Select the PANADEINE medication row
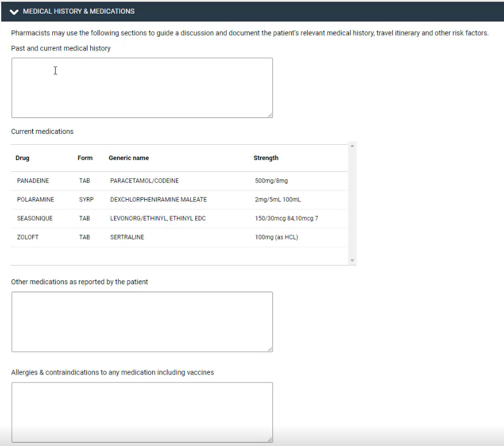The image size is (504, 446). pos(179,181)
